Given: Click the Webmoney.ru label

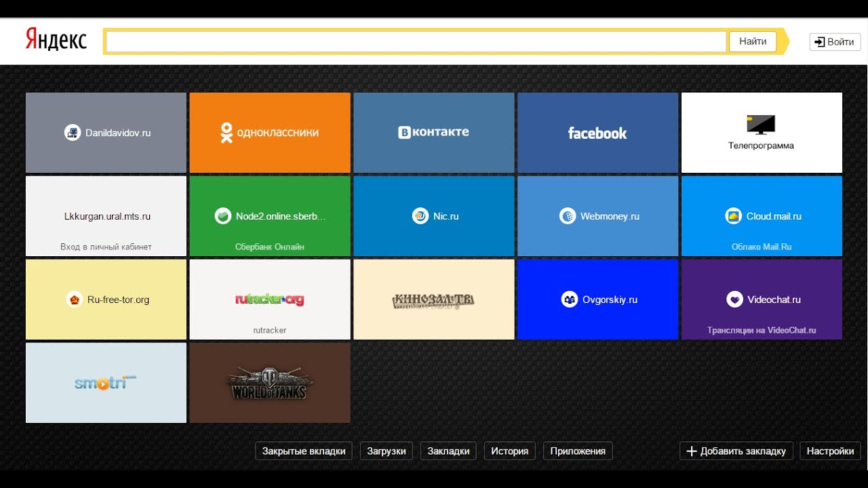Looking at the screenshot, I should pos(610,216).
